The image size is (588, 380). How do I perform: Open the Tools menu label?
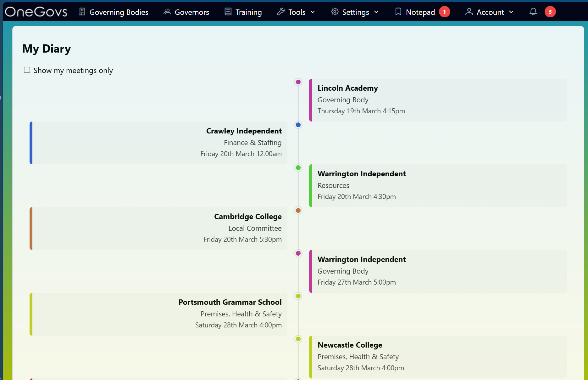click(x=297, y=12)
